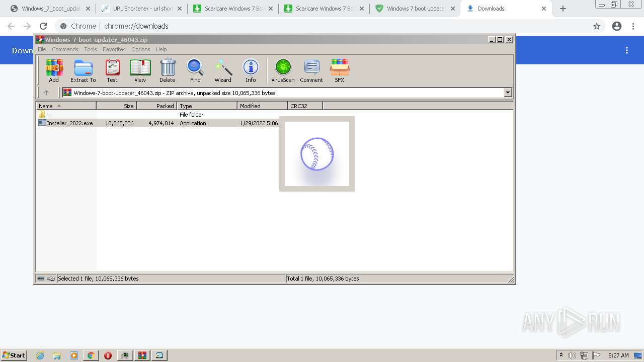
Task: Click the Add toolbar icon in WinRAR
Action: coord(54,70)
